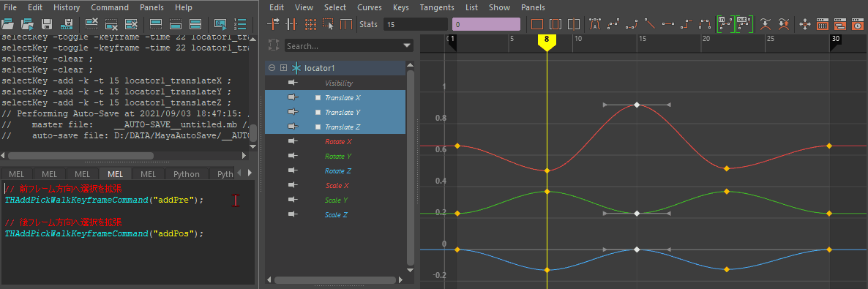Toggle the Show line numbers icon

(240, 24)
